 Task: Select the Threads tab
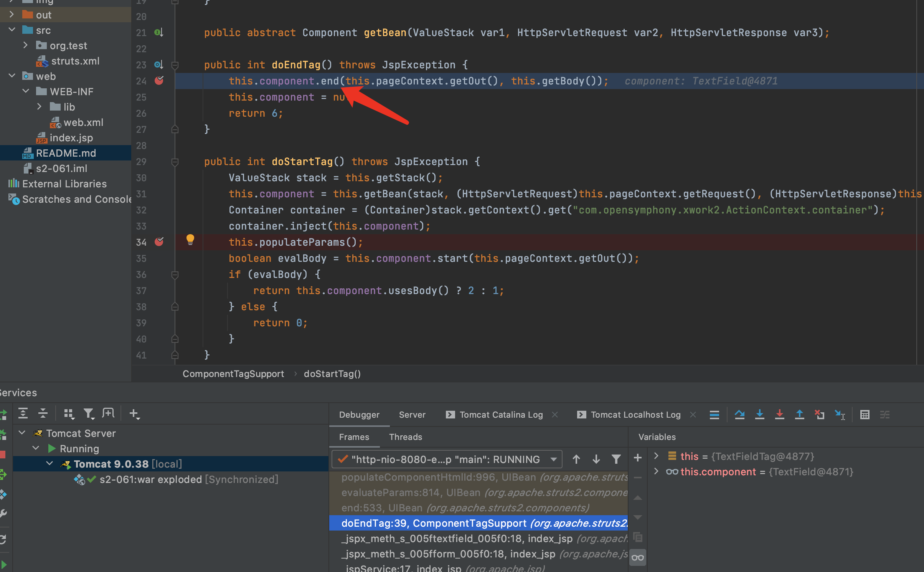(x=406, y=437)
